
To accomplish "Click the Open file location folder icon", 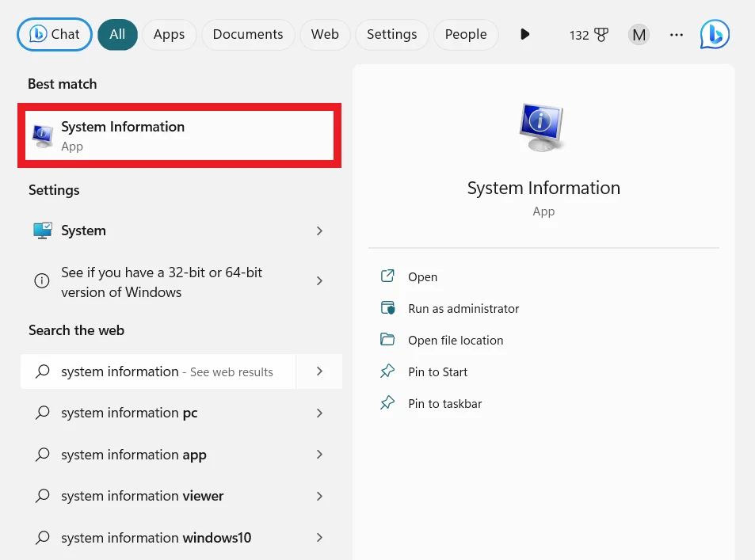I will tap(387, 340).
